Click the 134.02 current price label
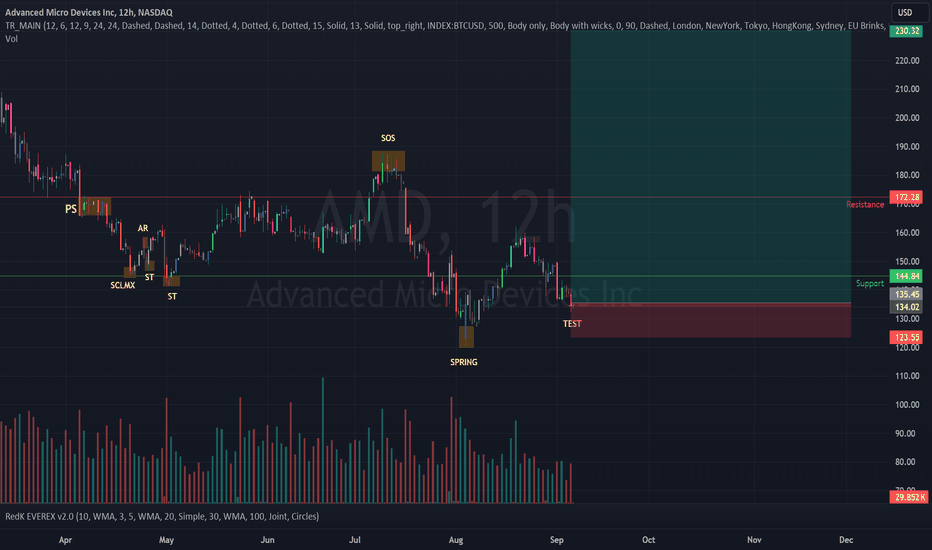Viewport: 932px width, 550px height. (906, 307)
